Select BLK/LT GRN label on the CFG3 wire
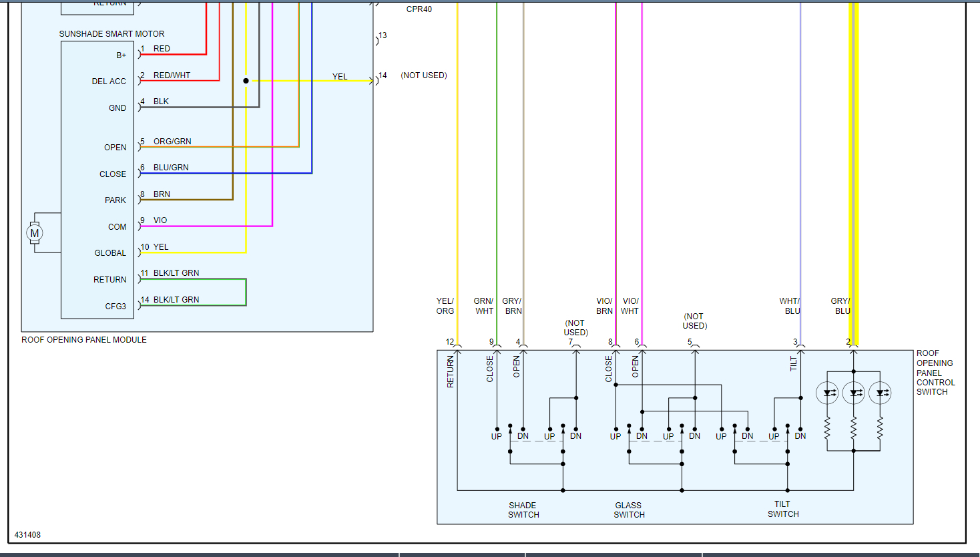Image resolution: width=980 pixels, height=557 pixels. tap(176, 300)
